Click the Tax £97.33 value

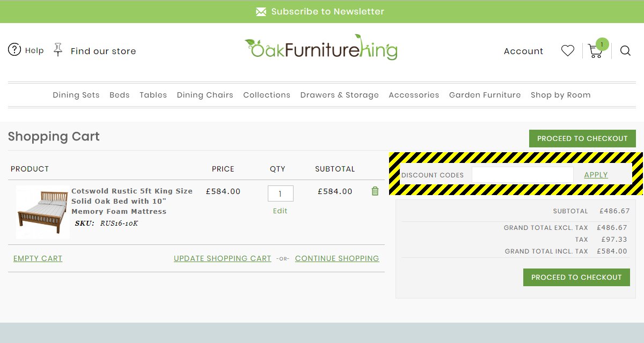614,240
